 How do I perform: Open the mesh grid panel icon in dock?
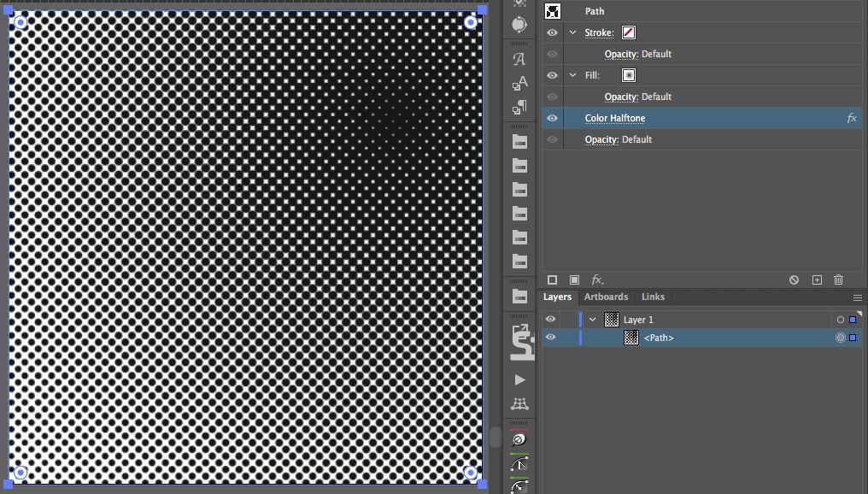tap(519, 403)
